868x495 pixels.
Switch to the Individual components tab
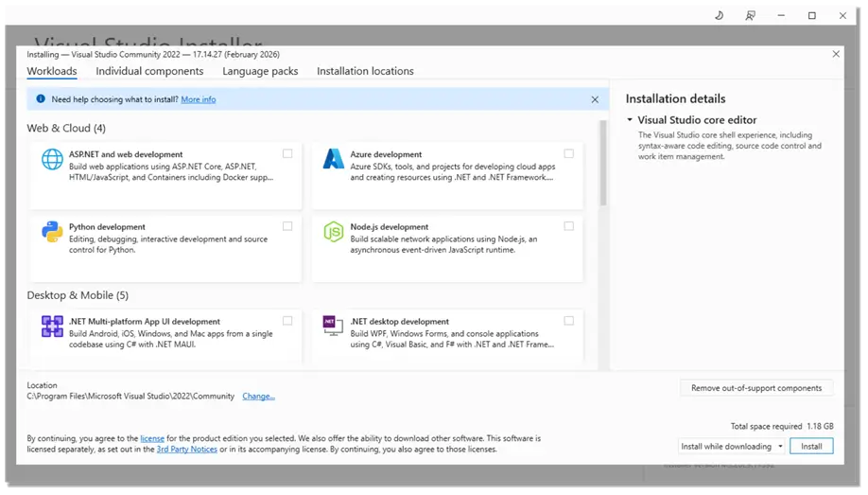(x=149, y=71)
